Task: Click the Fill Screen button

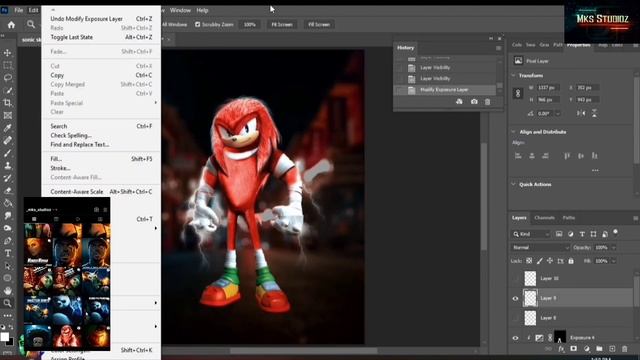Action: pos(319,24)
